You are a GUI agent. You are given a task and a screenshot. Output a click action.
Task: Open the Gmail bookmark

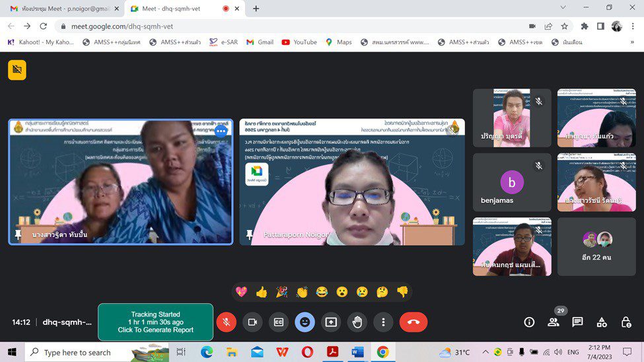click(260, 42)
